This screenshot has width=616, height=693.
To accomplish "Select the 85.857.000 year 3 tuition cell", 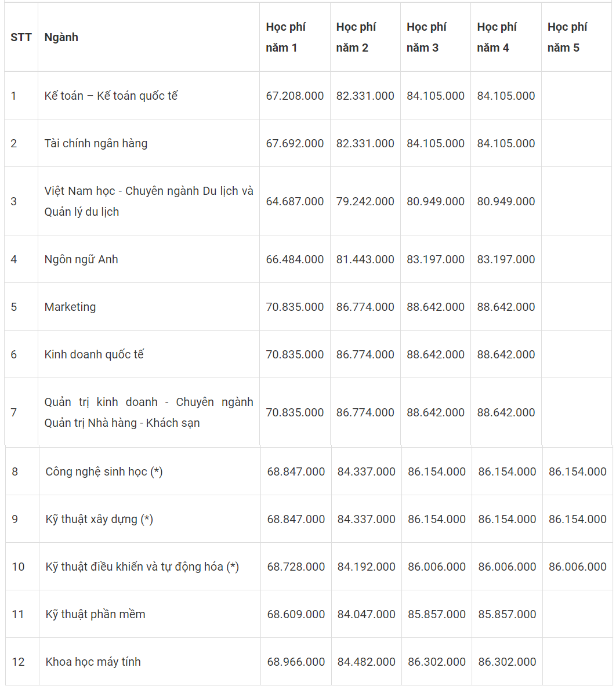I will click(436, 614).
